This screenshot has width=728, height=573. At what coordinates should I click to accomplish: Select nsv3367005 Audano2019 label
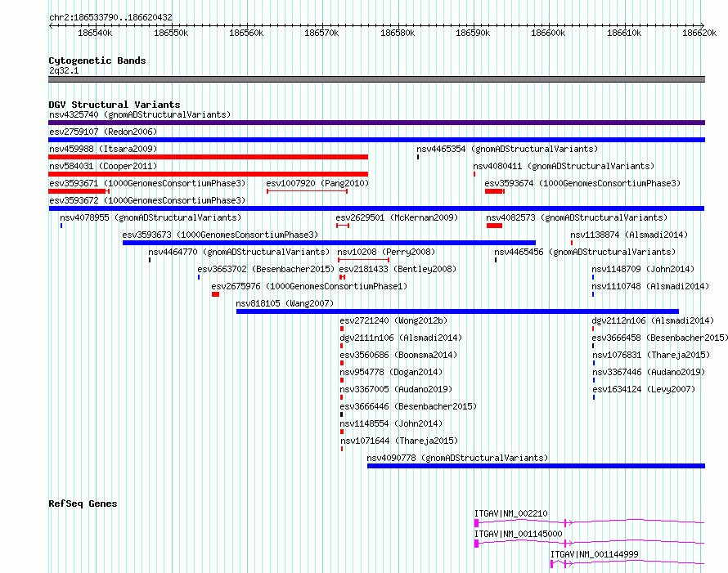pyautogui.click(x=396, y=389)
